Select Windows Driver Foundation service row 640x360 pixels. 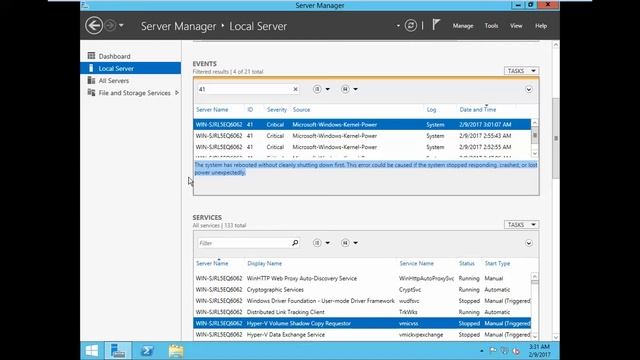click(x=362, y=301)
